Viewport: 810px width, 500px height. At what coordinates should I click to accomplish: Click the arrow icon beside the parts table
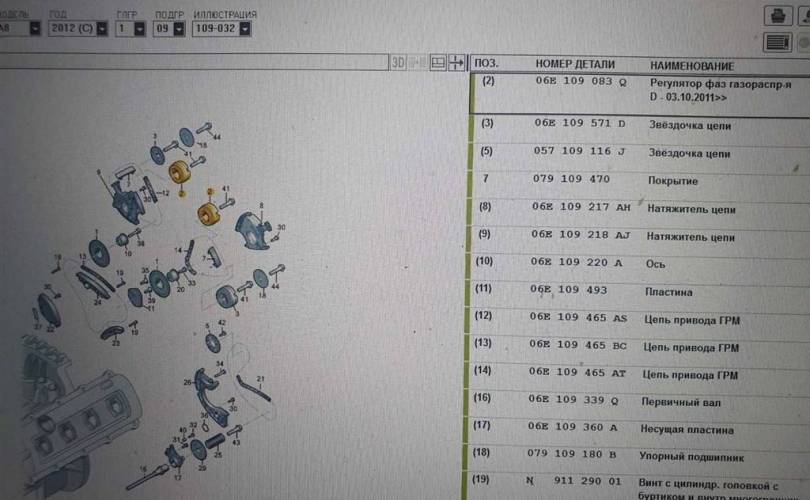coord(458,62)
